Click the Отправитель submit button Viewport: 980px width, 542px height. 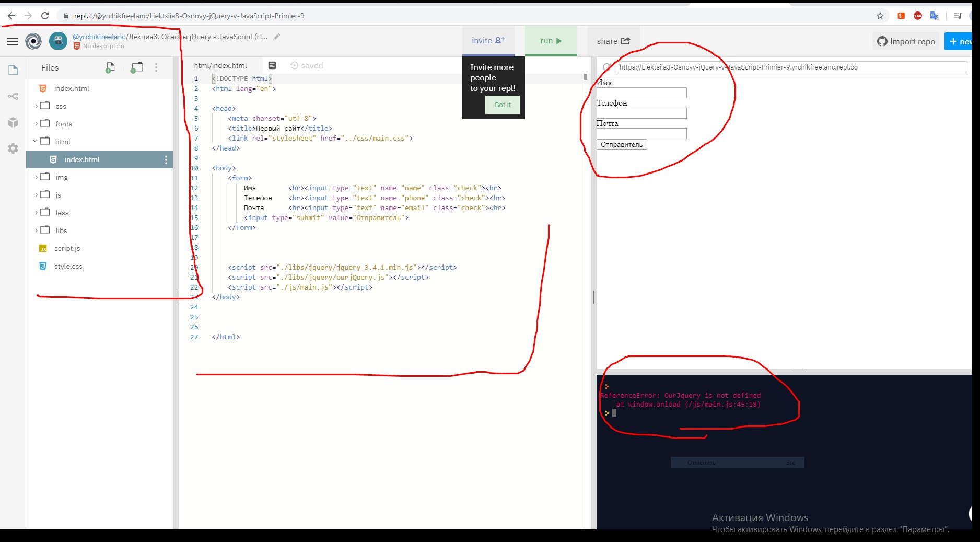click(x=622, y=145)
